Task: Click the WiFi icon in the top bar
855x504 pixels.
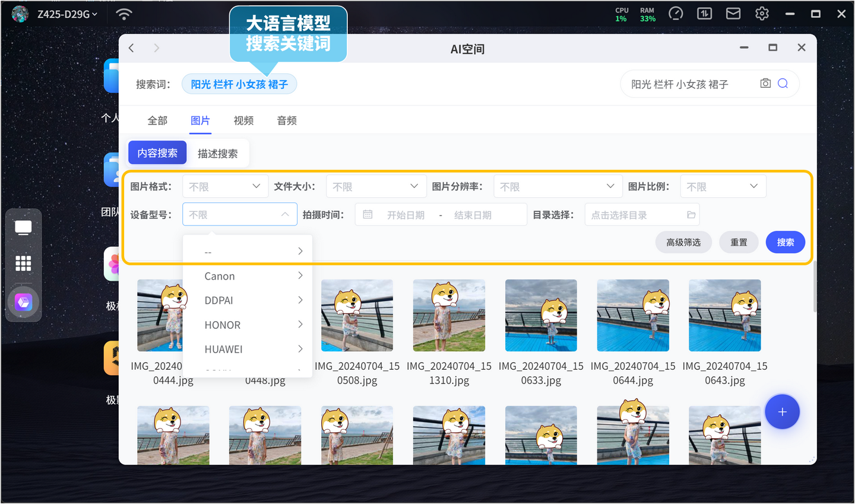Action: point(123,14)
